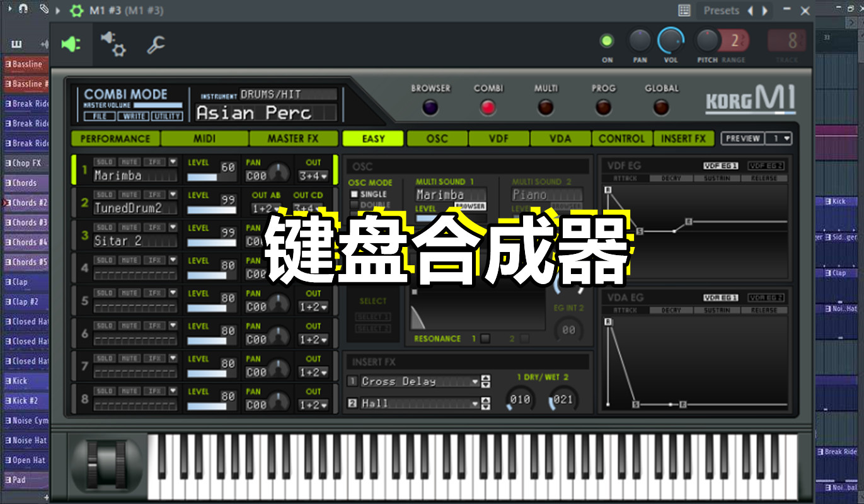This screenshot has width=864, height=504.
Task: Open the preset grid browser icon
Action: click(x=684, y=10)
